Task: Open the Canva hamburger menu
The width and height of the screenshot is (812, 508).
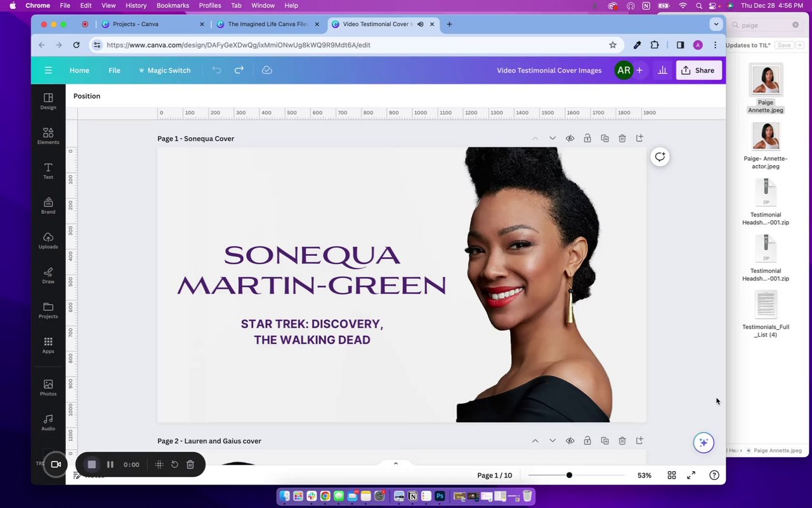Action: [x=48, y=70]
